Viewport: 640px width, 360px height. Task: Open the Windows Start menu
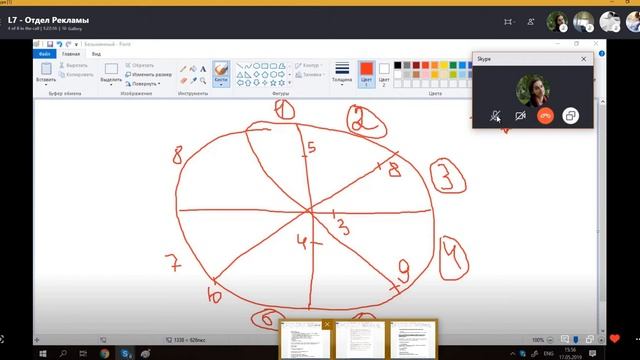pos(42,353)
